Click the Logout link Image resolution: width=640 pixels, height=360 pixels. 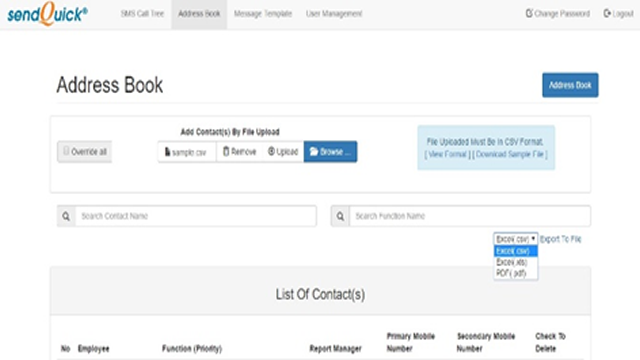pyautogui.click(x=618, y=13)
